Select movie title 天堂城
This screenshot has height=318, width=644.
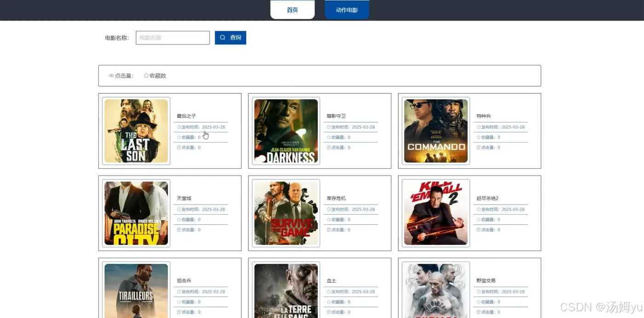point(184,199)
